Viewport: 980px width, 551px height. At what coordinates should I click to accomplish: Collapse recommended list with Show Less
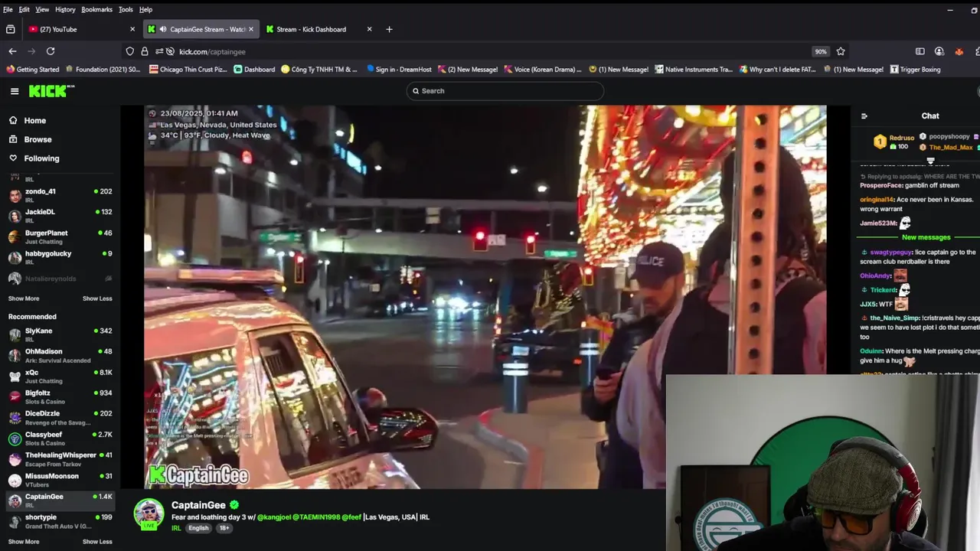tap(97, 542)
